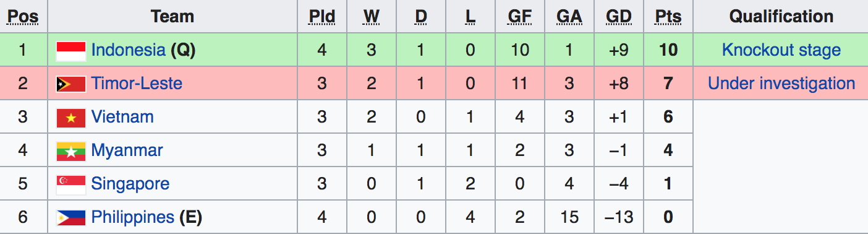The width and height of the screenshot is (868, 234).
Task: Follow the Under investigation link
Action: (781, 84)
